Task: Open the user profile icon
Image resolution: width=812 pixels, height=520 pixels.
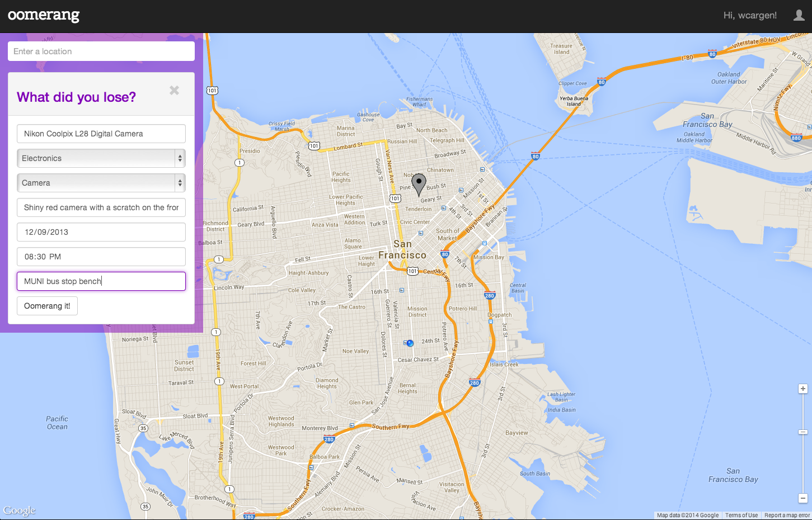Action: (799, 15)
